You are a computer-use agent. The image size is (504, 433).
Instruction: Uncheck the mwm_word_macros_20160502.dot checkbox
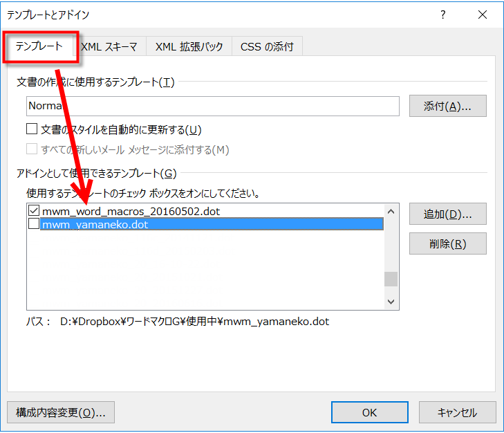click(x=33, y=210)
